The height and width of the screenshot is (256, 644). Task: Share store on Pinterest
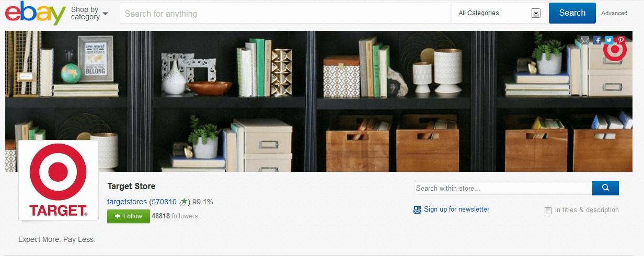tap(621, 40)
